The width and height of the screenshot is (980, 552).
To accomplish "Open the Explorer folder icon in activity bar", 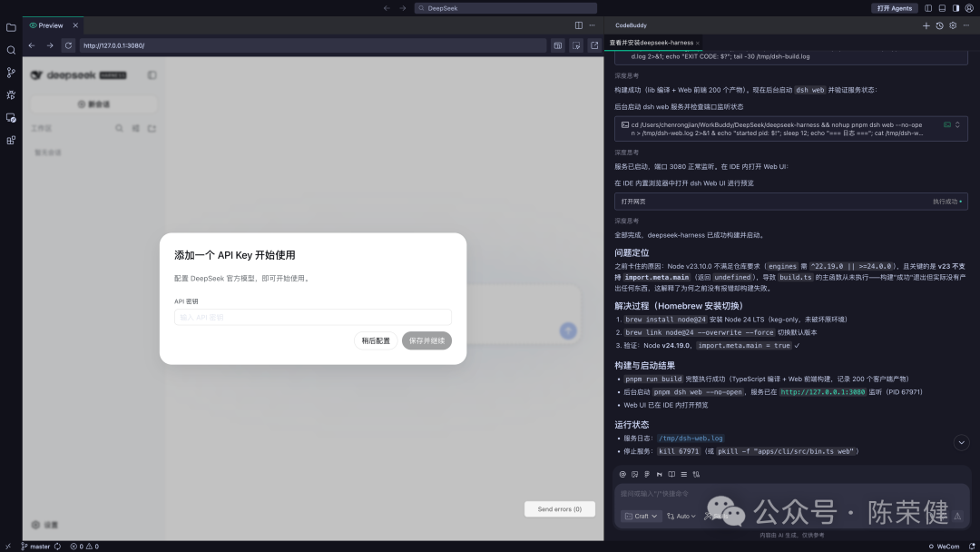I will tap(11, 27).
